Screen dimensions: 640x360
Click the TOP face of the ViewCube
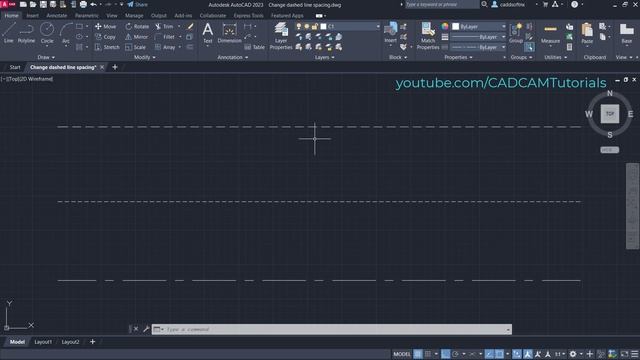[610, 114]
